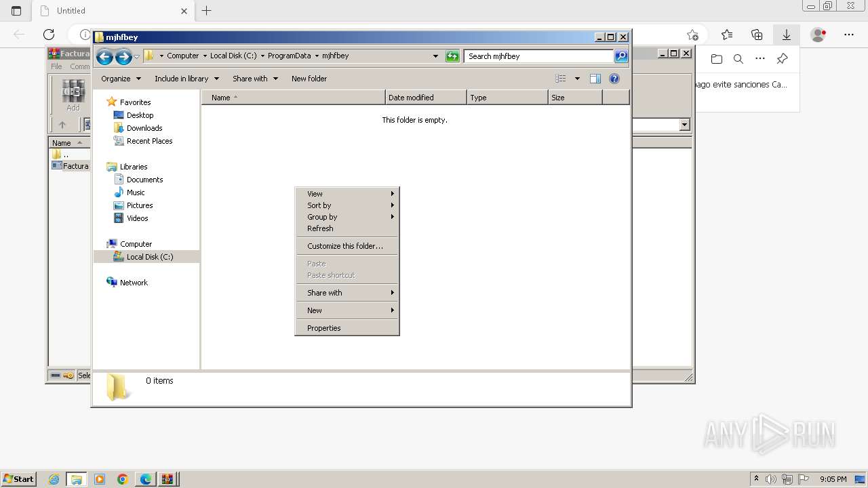
Task: Close the Untitled browser tab
Action: click(184, 11)
